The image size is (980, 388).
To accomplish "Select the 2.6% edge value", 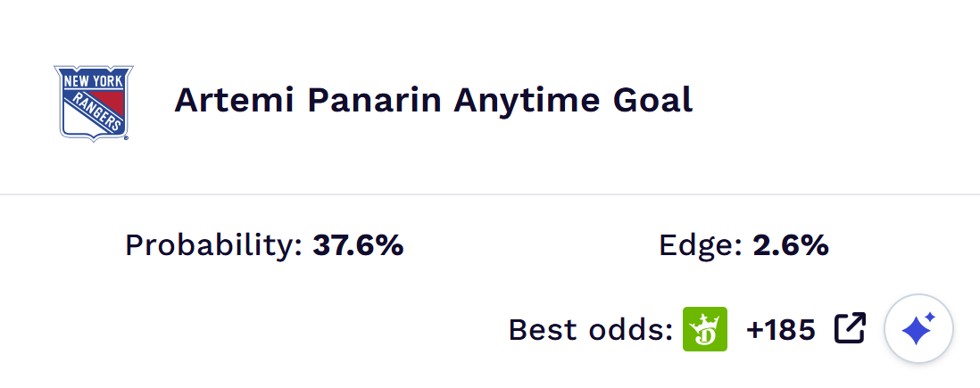I will [791, 245].
